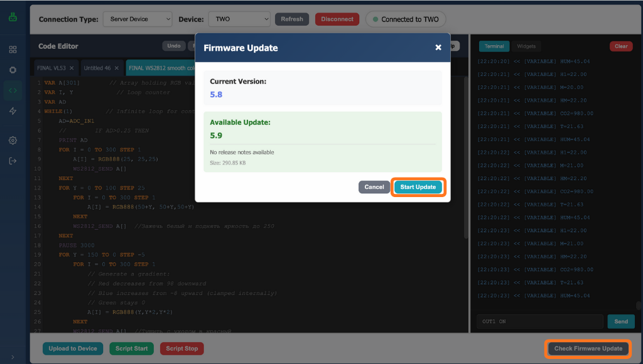Viewport: 643px width, 364px height.
Task: Switch to the Widgets tab
Action: coord(526,46)
